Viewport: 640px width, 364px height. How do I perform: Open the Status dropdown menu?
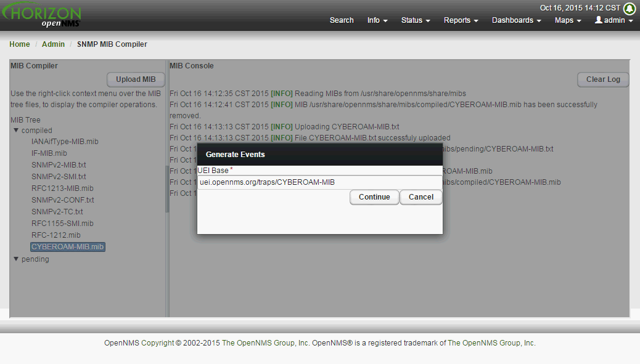416,20
